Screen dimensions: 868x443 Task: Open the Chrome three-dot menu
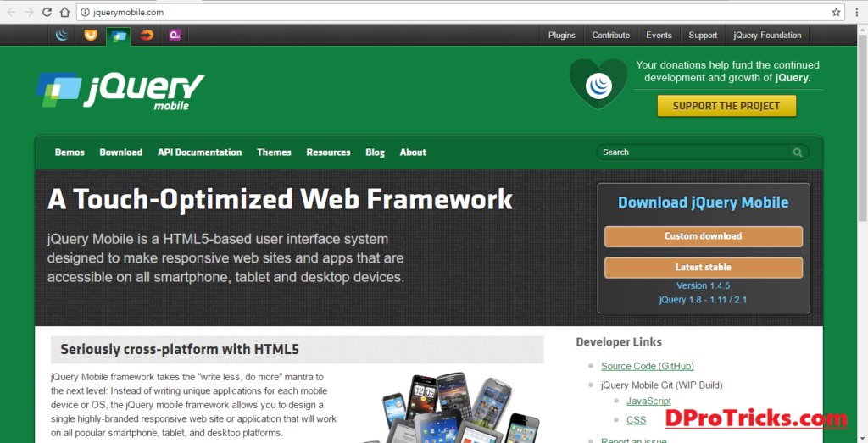coord(858,12)
